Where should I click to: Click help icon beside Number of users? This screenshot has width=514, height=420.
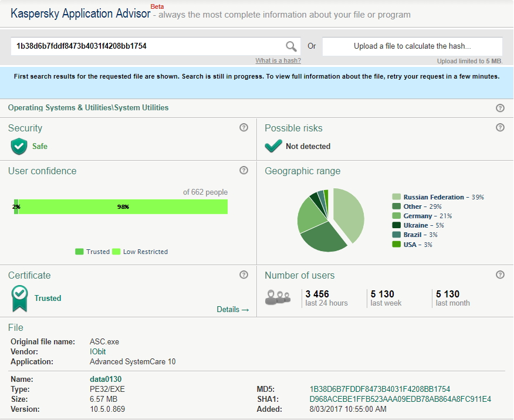[500, 275]
